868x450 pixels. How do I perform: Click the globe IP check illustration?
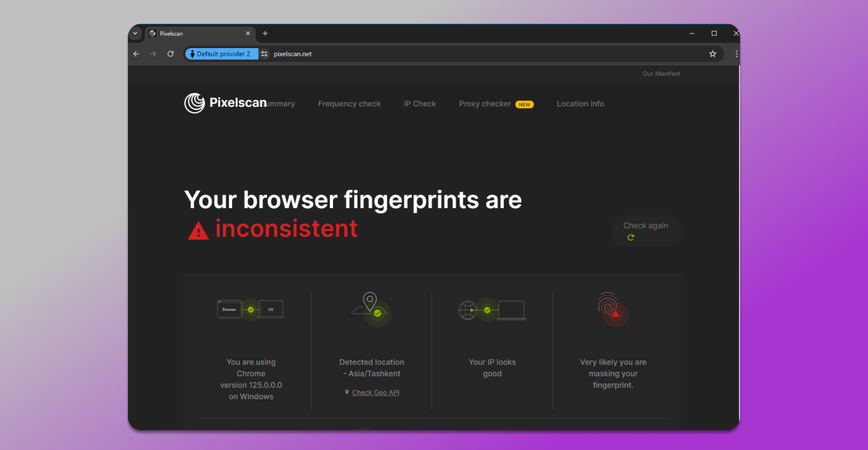click(x=492, y=310)
